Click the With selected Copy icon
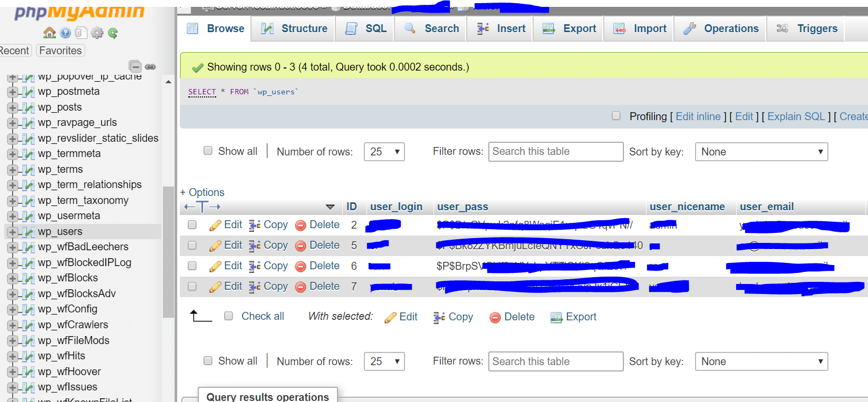Screen dimensions: 868x402 [x=439, y=317]
